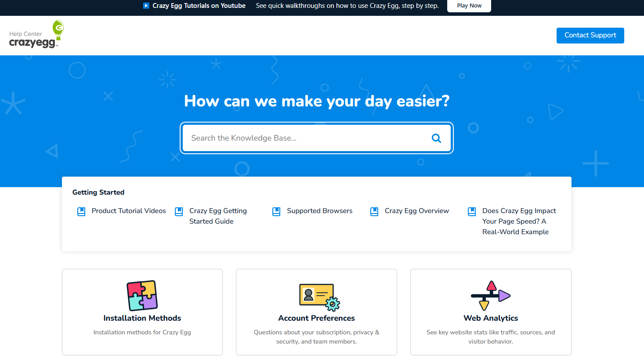Click the arrows Web Analytics icon
This screenshot has width=644, height=362.
click(x=491, y=295)
